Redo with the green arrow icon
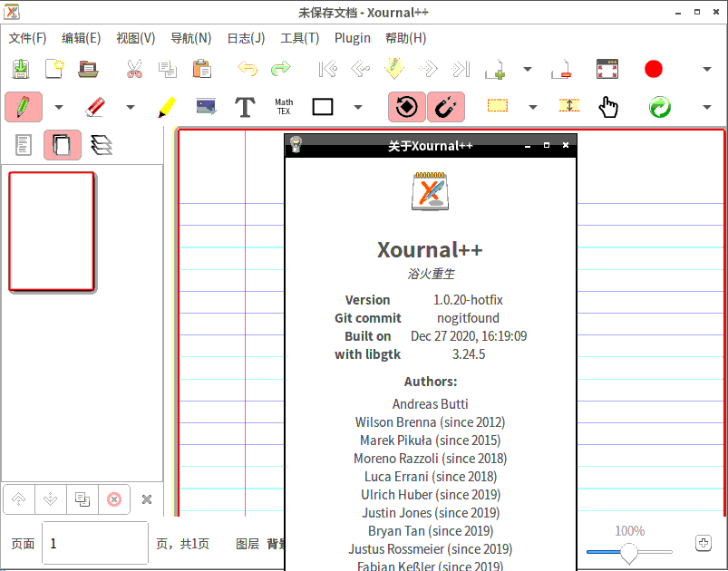The width and height of the screenshot is (728, 571). (281, 69)
